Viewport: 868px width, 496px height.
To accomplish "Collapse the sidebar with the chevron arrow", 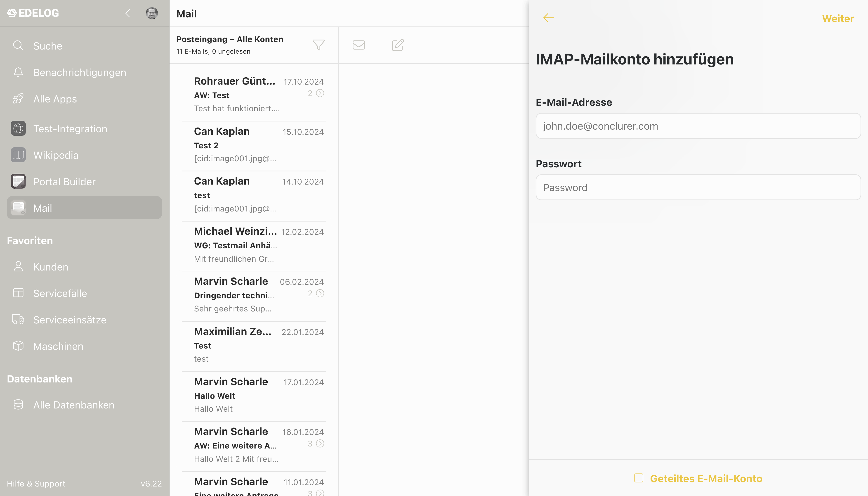I will click(128, 13).
